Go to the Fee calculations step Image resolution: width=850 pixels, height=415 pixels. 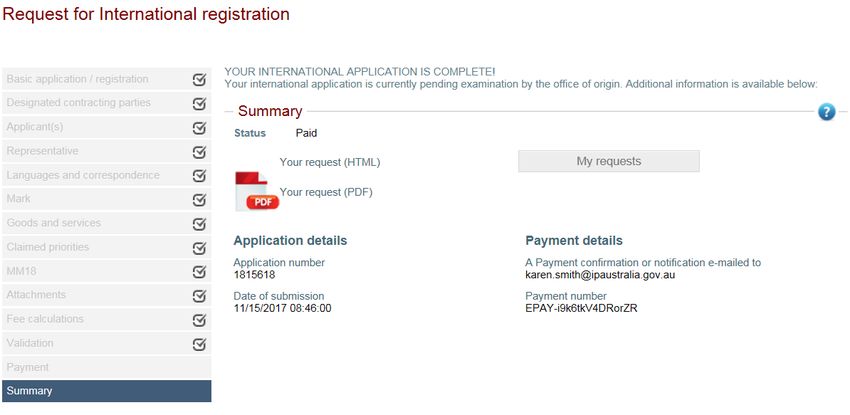click(x=107, y=319)
